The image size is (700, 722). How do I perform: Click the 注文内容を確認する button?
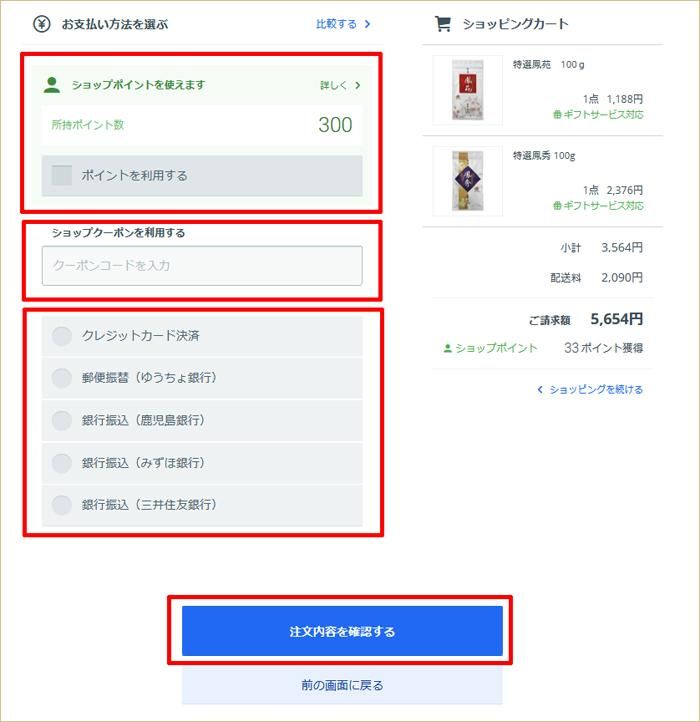click(x=342, y=631)
